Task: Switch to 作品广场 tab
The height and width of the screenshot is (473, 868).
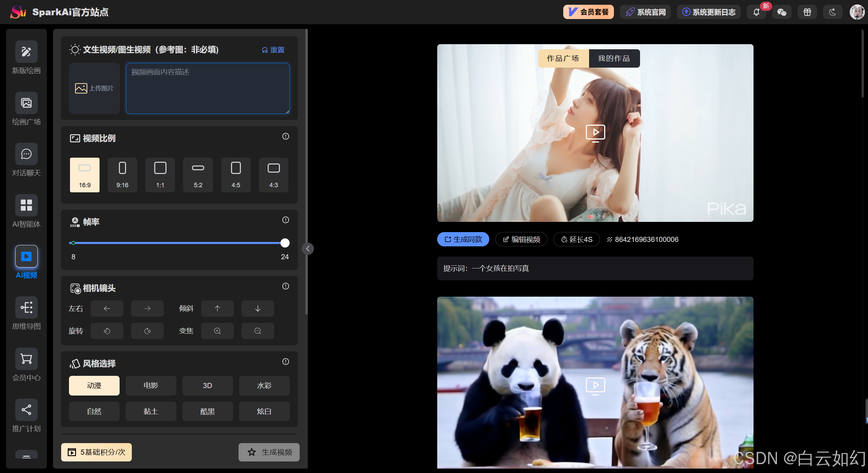Action: pos(563,58)
